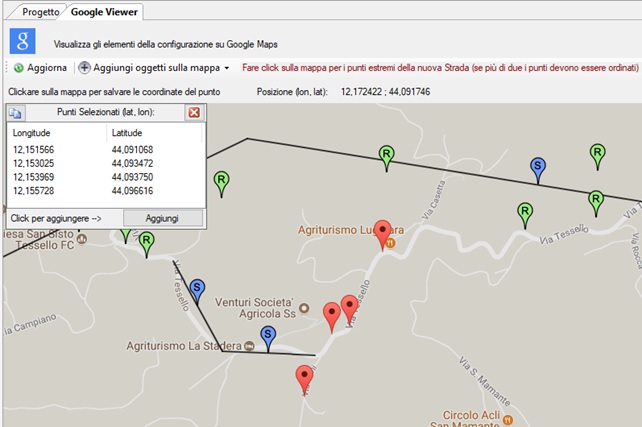Click Circolo Acli San Mamante restaurant icon
Screen dimensions: 642x427
tap(507, 419)
